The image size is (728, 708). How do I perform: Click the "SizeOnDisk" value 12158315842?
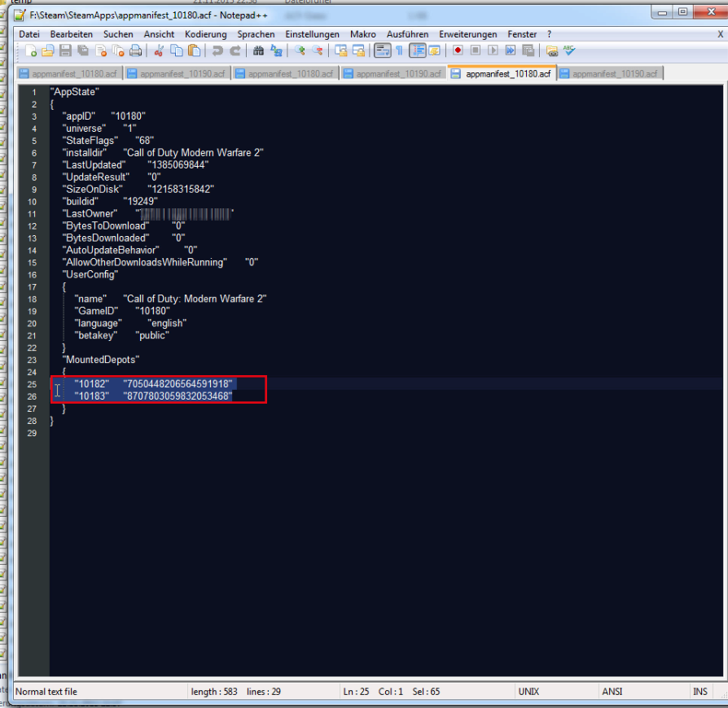coord(181,190)
